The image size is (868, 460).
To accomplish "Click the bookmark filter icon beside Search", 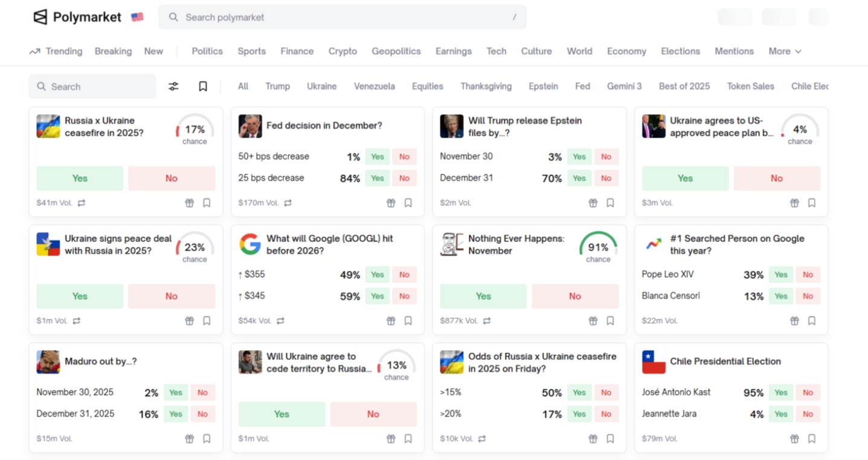I will [x=203, y=86].
